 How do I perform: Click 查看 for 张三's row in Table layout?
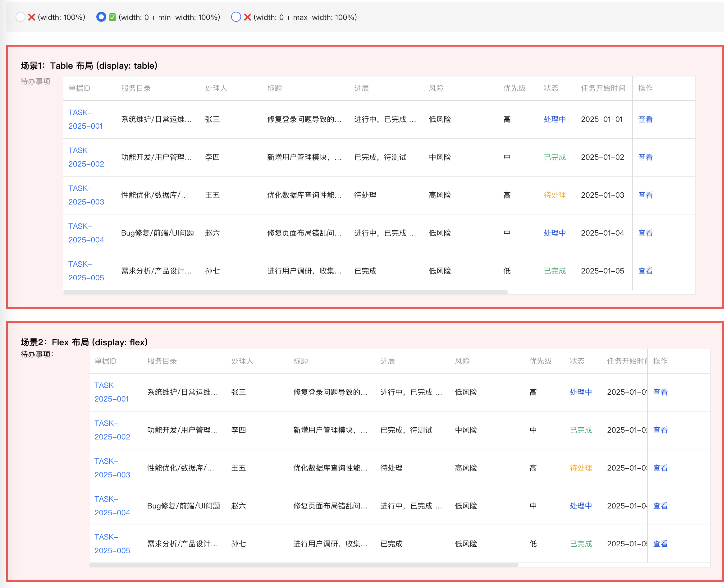pyautogui.click(x=645, y=119)
